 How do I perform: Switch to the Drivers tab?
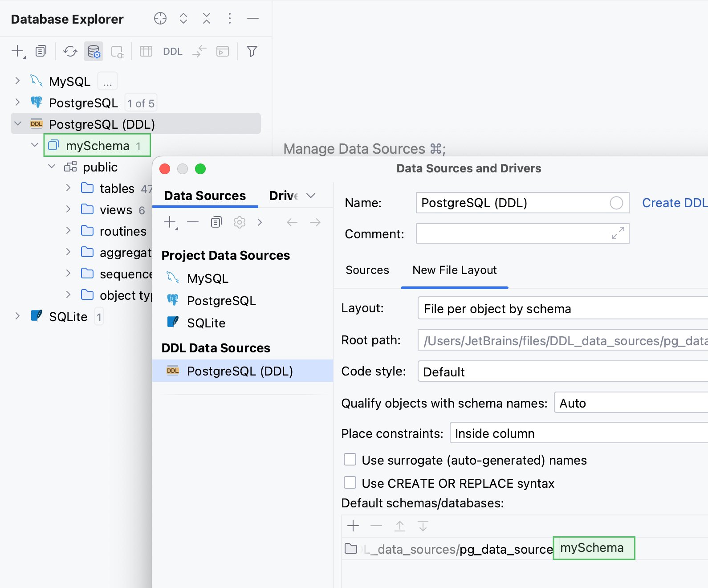click(284, 196)
